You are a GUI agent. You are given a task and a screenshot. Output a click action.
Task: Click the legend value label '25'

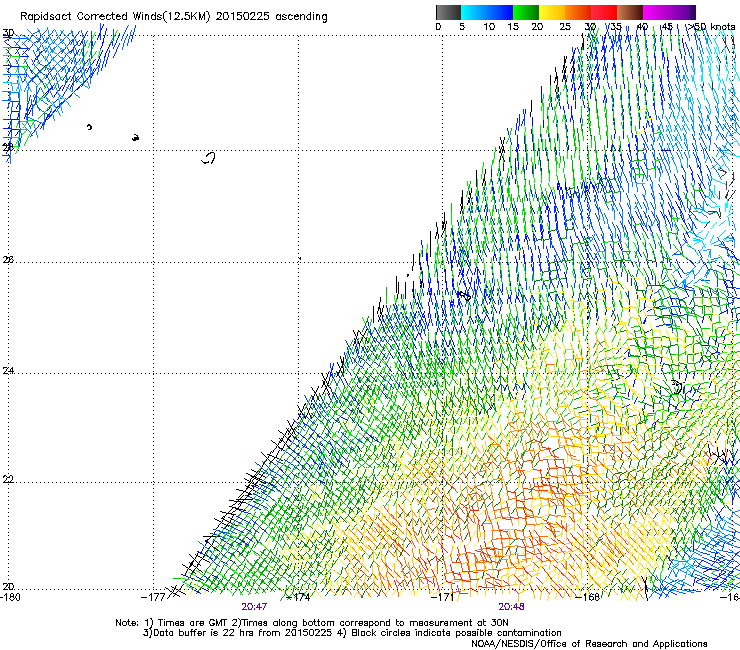point(565,27)
